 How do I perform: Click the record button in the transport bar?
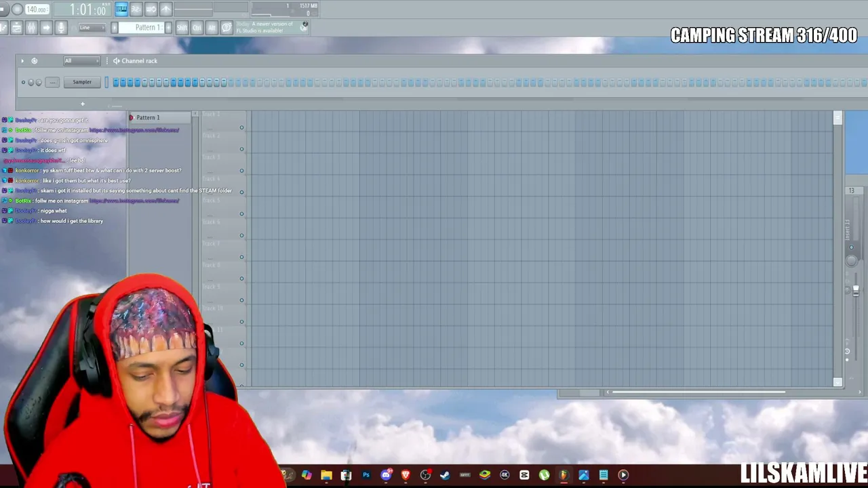(17, 9)
